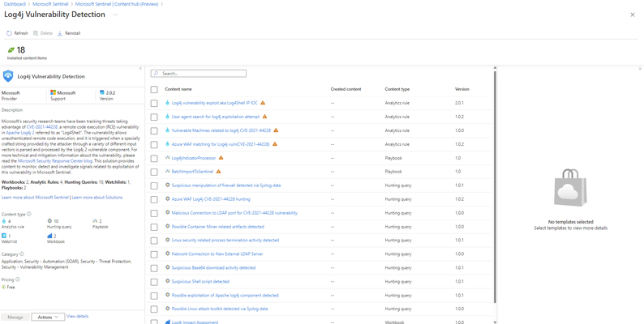The width and height of the screenshot is (644, 324).
Task: Open the Microsoft Security Response Center blog link
Action: pyautogui.click(x=55, y=161)
